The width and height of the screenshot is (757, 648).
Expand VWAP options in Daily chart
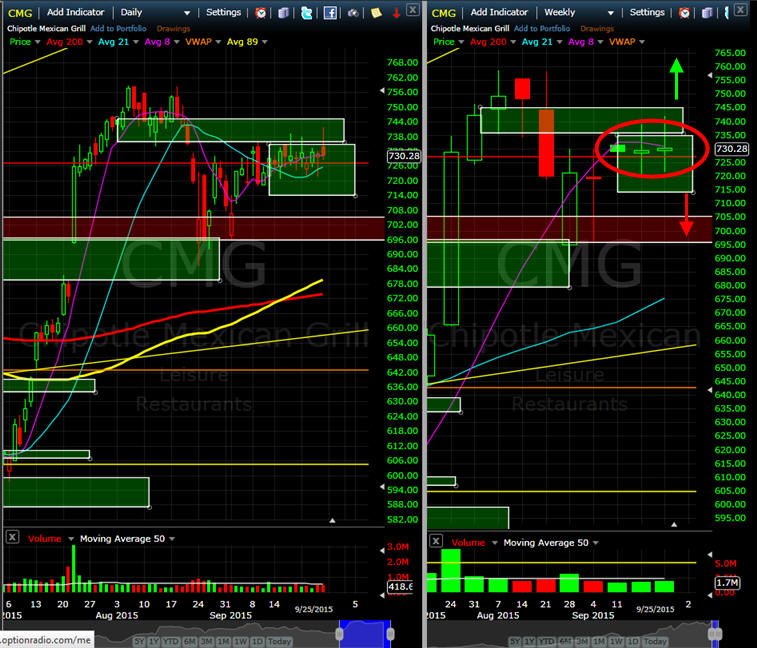(218, 42)
